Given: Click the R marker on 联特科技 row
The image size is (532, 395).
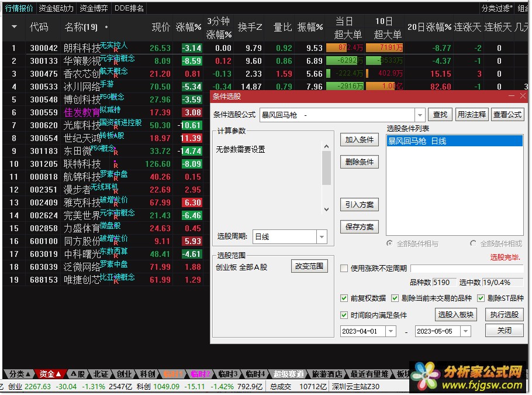Looking at the screenshot, I should coord(116,166).
